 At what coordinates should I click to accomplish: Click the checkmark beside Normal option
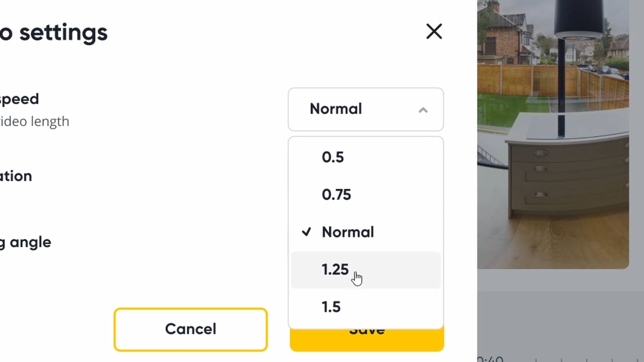point(306,232)
